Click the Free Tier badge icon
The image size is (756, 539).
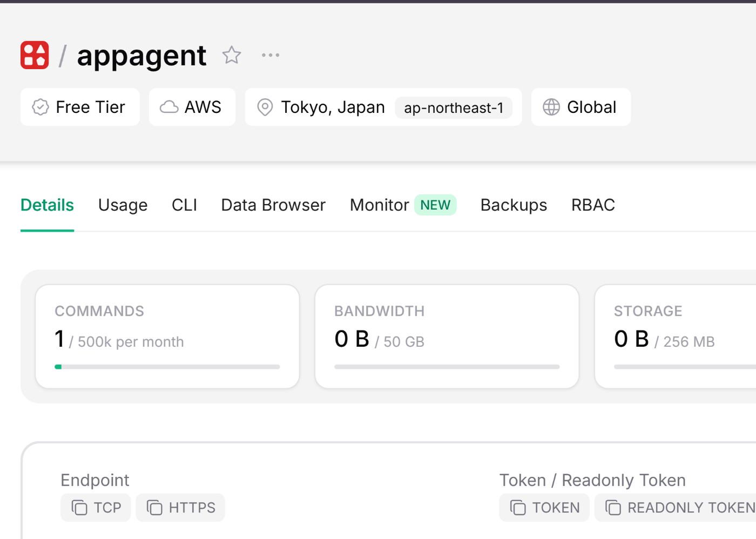click(40, 107)
